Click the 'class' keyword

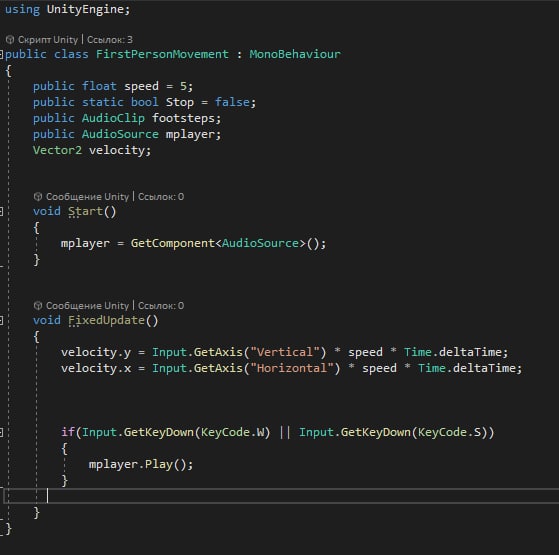pos(71,54)
